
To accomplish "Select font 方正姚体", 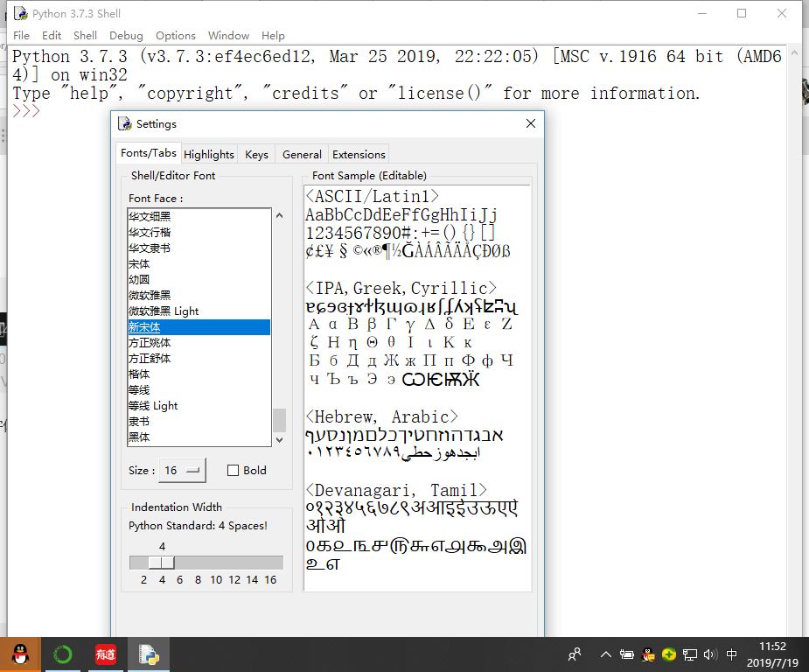I will click(x=199, y=343).
